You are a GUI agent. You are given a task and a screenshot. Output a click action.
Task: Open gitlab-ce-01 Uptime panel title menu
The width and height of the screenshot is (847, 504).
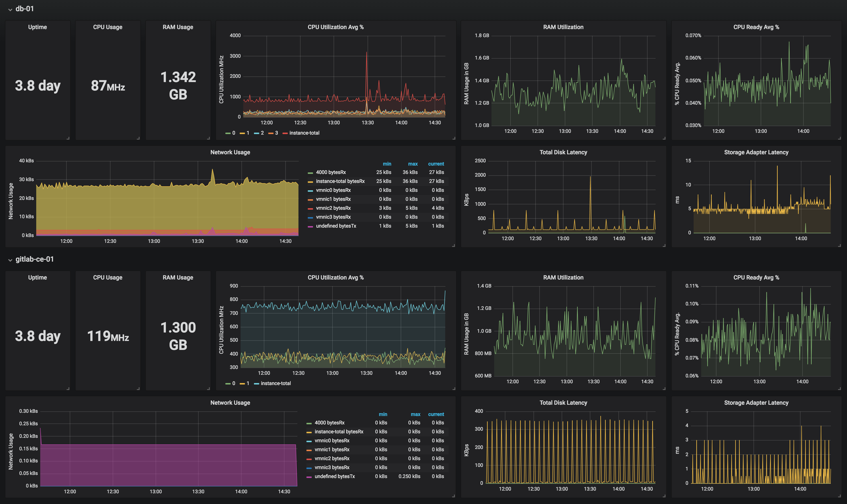click(x=37, y=277)
